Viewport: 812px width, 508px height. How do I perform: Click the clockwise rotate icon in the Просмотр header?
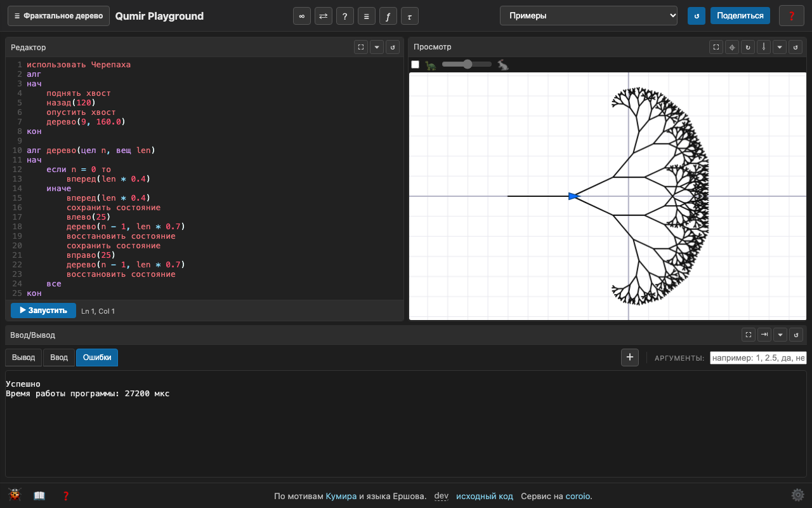point(748,47)
